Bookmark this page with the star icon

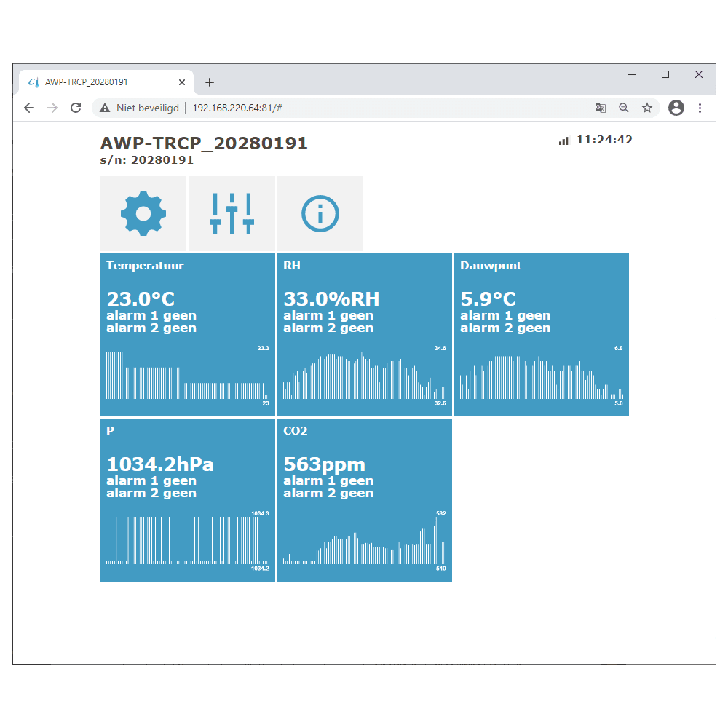(x=646, y=108)
